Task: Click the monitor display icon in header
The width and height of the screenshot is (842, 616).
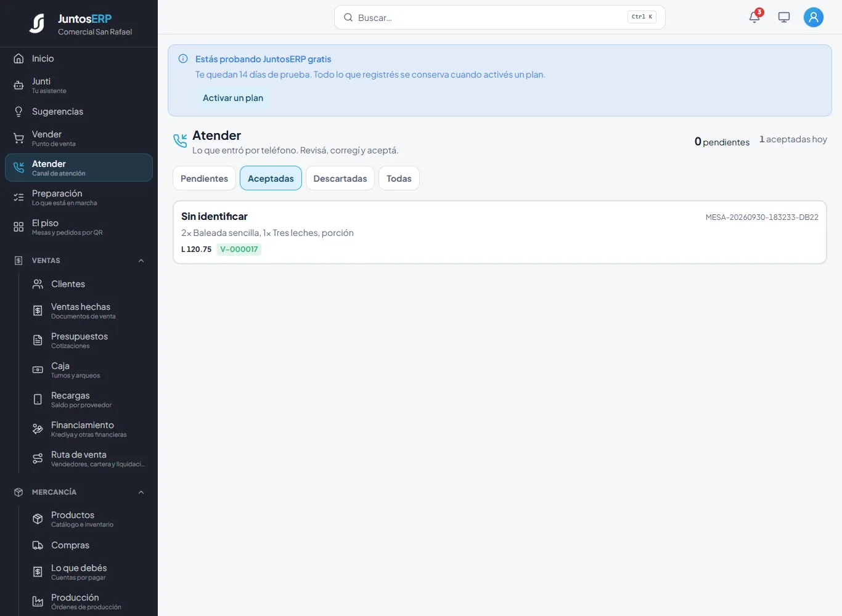Action: (784, 17)
